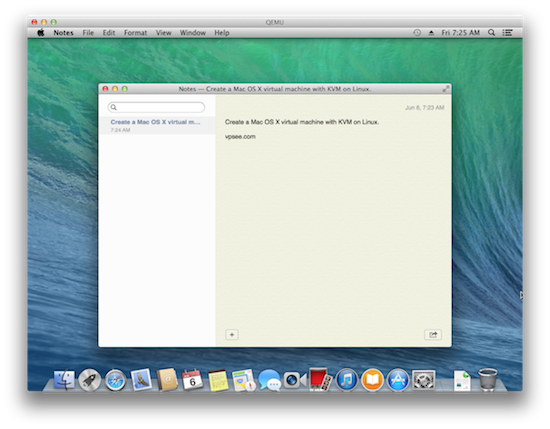550x429 pixels.
Task: Select the 'Create a Mac OS X virtual m...' note
Action: (x=157, y=125)
